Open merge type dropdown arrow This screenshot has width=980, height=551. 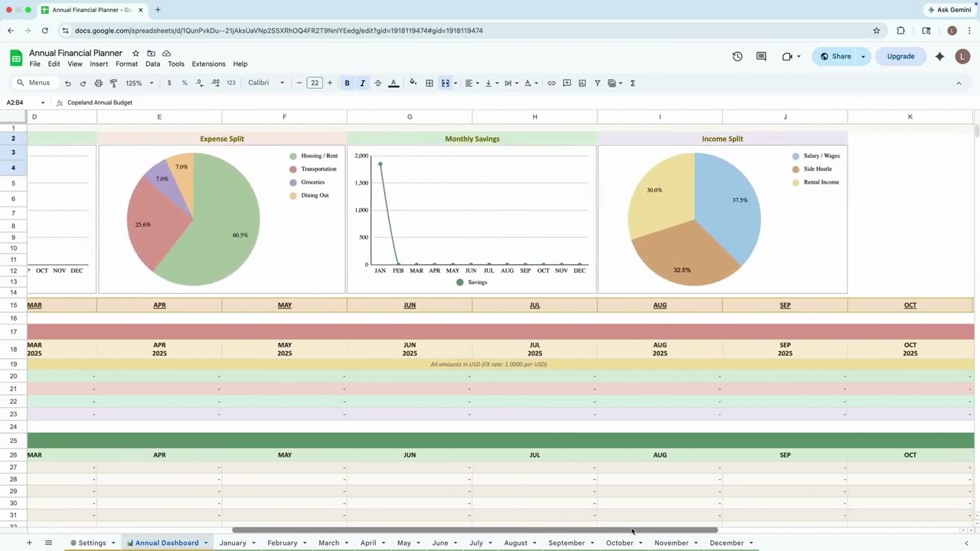click(x=456, y=83)
